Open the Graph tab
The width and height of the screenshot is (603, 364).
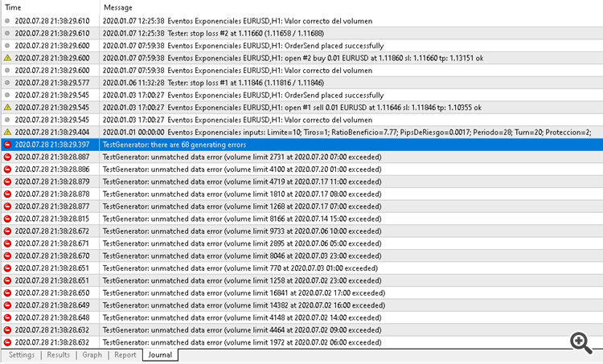click(x=92, y=355)
